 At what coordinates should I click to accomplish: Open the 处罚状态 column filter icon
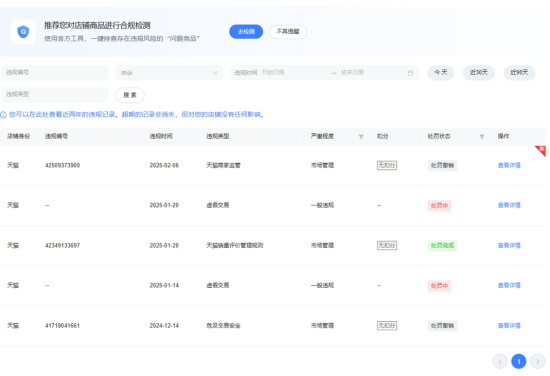pyautogui.click(x=482, y=136)
